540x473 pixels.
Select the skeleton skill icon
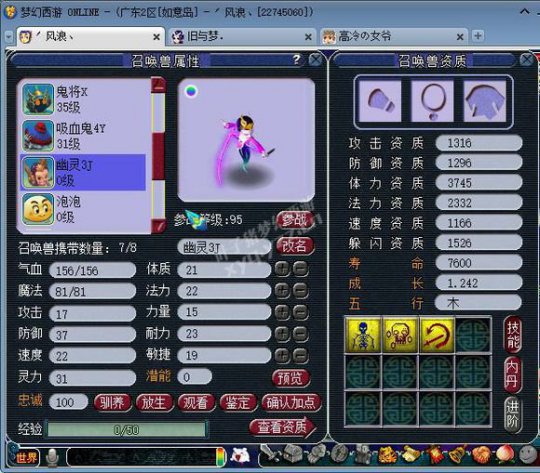[x=363, y=335]
